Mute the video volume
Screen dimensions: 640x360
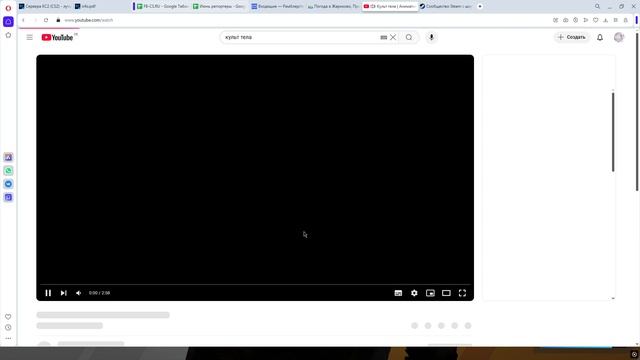[78, 293]
